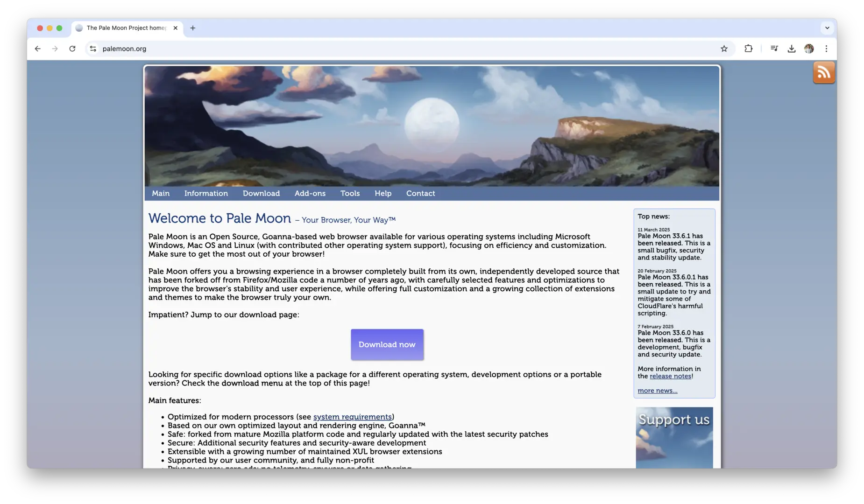Open the Main menu item
This screenshot has height=504, width=864.
click(161, 193)
